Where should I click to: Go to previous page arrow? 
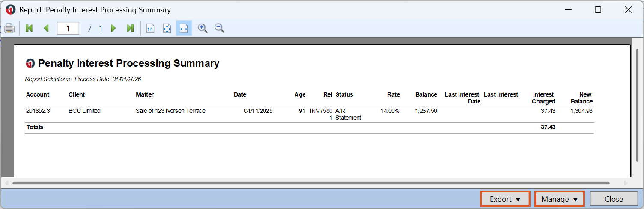pyautogui.click(x=46, y=29)
